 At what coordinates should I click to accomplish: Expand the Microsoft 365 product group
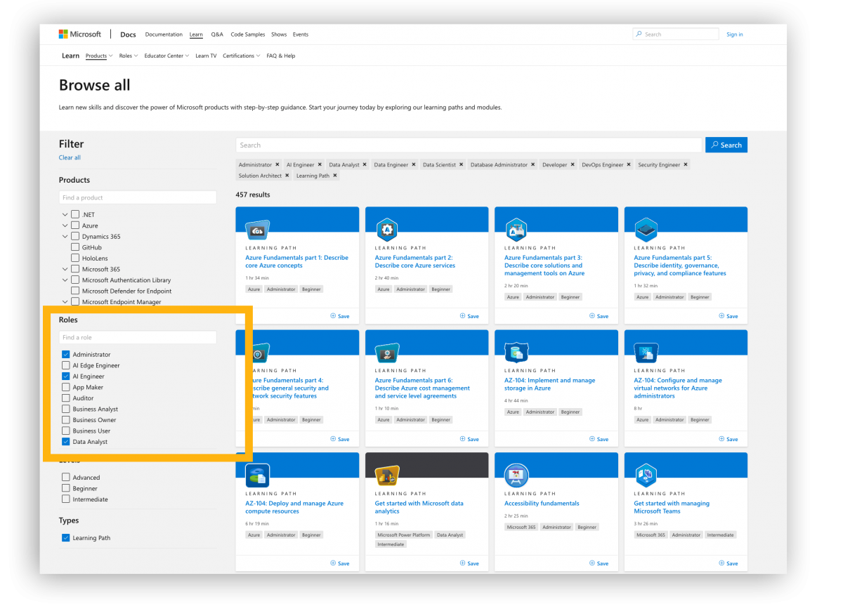click(65, 269)
